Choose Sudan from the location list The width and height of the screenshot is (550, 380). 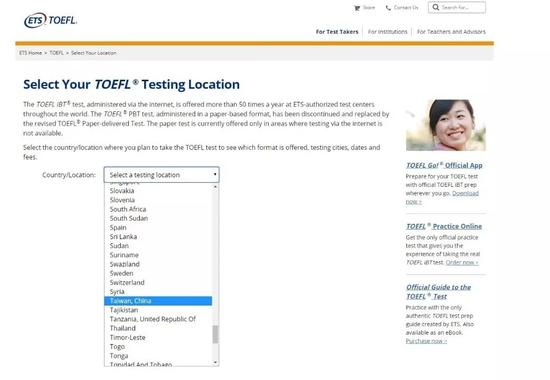pos(158,246)
